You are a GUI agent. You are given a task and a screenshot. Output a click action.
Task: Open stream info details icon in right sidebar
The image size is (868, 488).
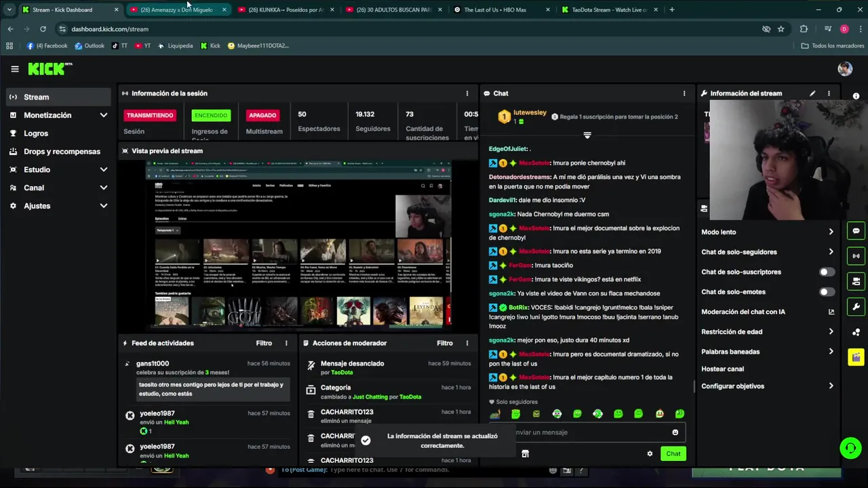(856, 96)
